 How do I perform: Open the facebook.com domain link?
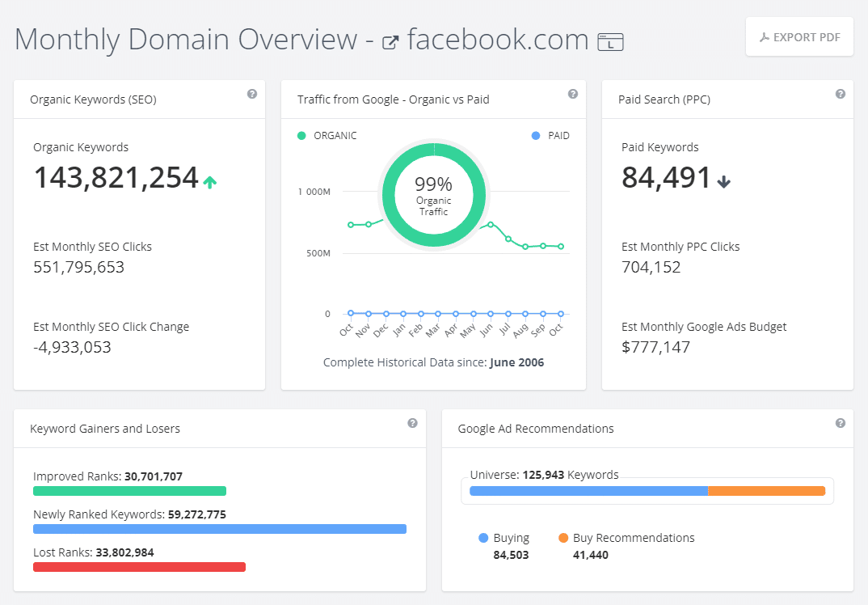point(497,39)
